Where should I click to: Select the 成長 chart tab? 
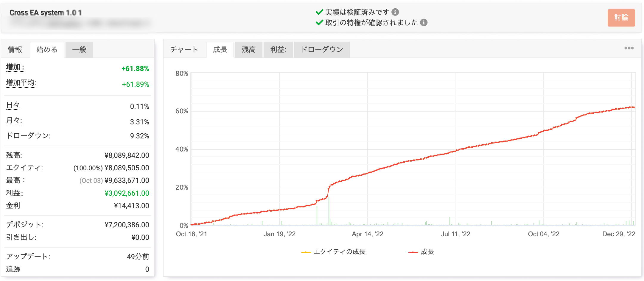coord(220,50)
